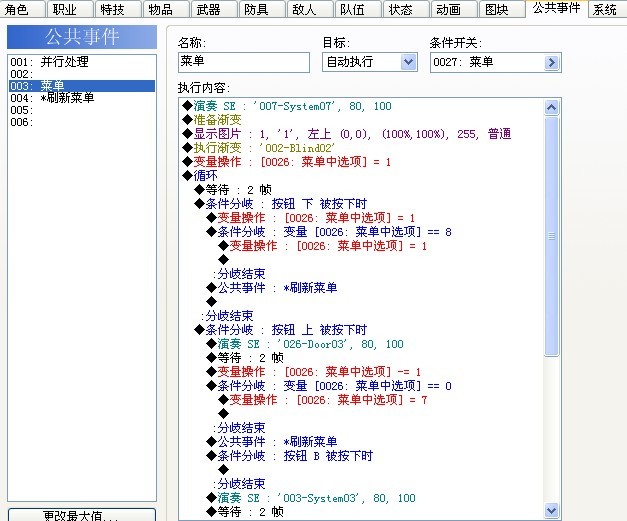
Task: Open the 目标 trigger dropdown arrow
Action: click(408, 62)
